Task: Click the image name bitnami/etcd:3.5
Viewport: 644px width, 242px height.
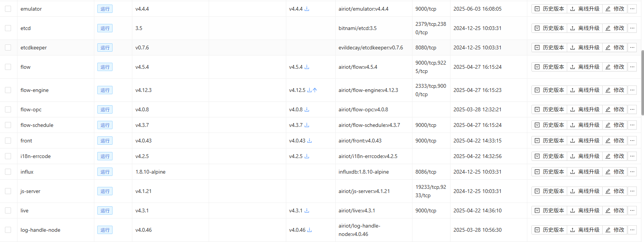Action: pos(357,28)
